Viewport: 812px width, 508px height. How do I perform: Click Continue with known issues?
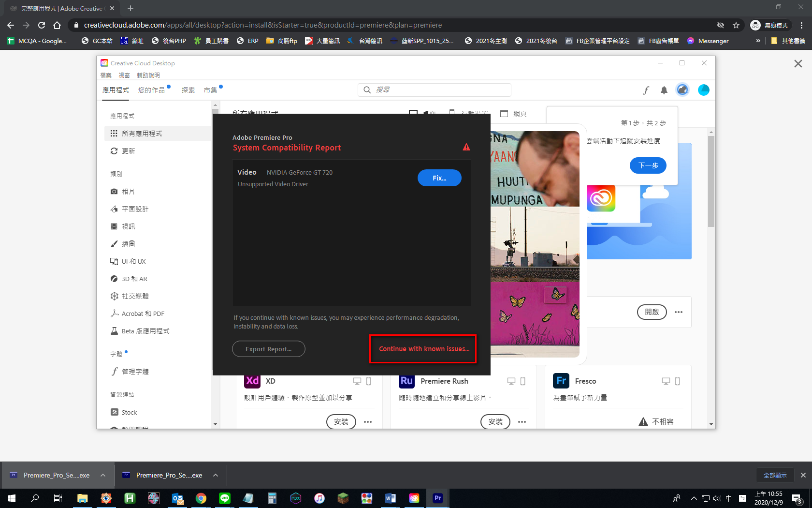point(423,349)
